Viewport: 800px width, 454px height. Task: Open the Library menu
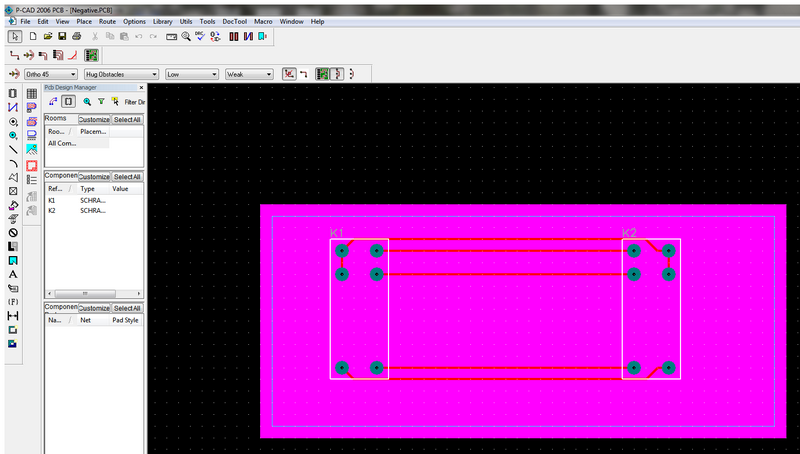pos(162,21)
